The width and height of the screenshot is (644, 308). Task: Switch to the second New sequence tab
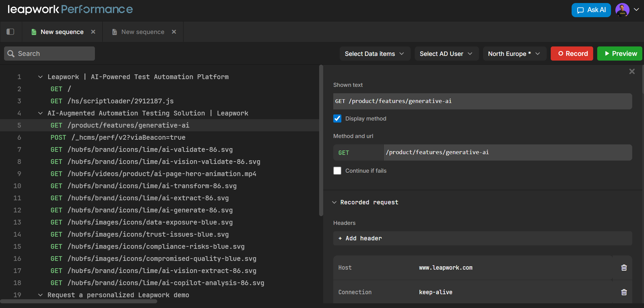142,32
